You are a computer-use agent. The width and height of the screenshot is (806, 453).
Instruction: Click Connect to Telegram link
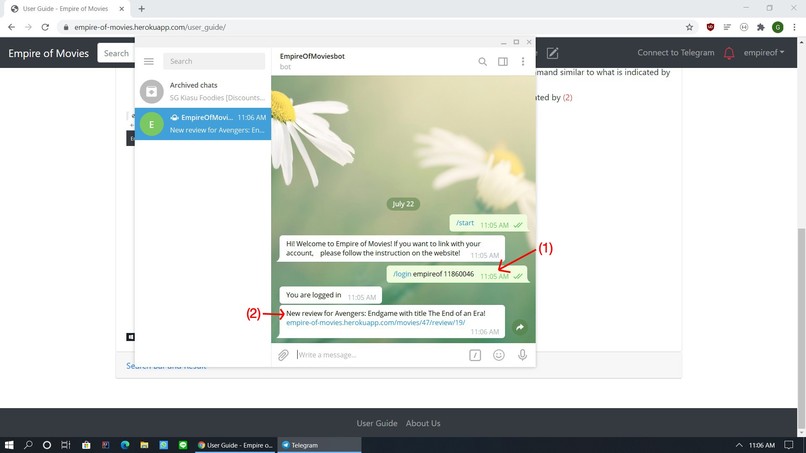tap(675, 52)
